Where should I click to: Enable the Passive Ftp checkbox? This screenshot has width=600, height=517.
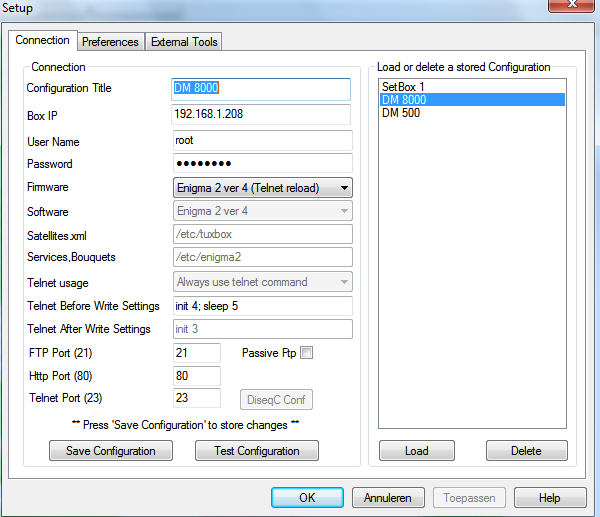(x=307, y=352)
